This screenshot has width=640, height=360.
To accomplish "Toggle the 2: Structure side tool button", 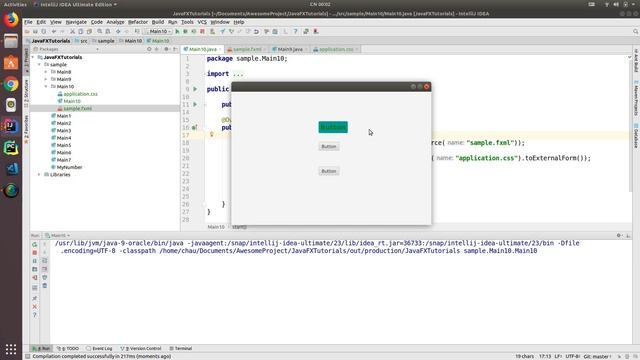I will click(27, 93).
